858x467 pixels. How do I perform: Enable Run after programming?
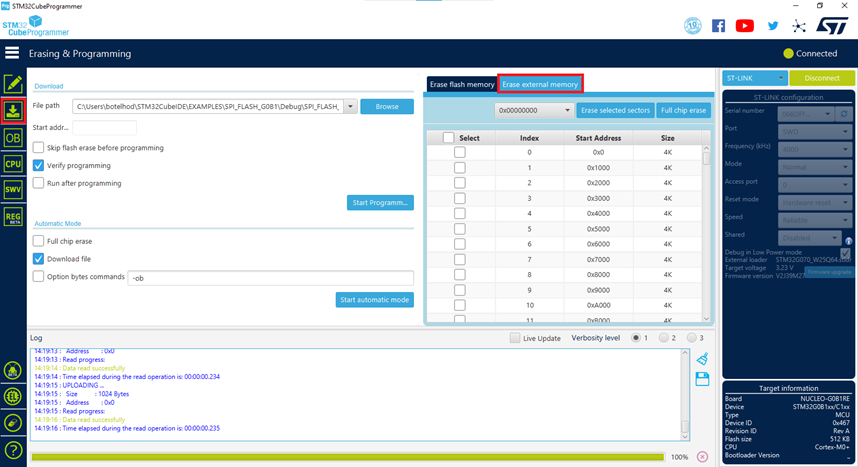(38, 183)
